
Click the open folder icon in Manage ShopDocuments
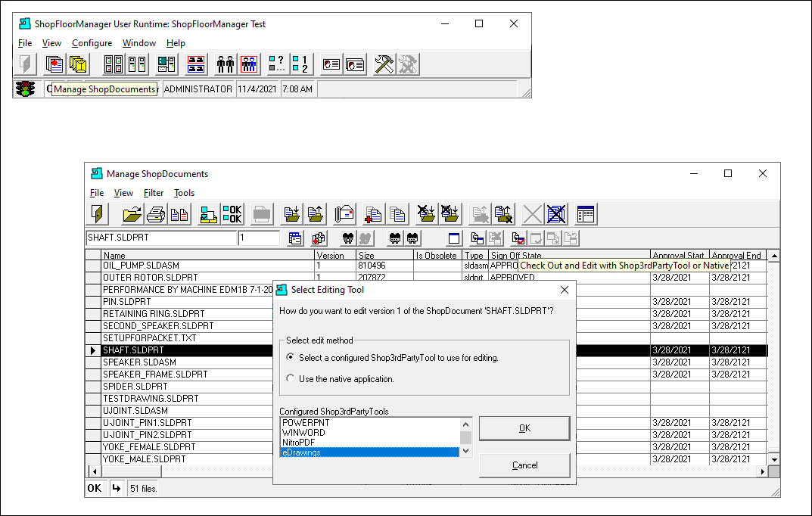point(132,214)
